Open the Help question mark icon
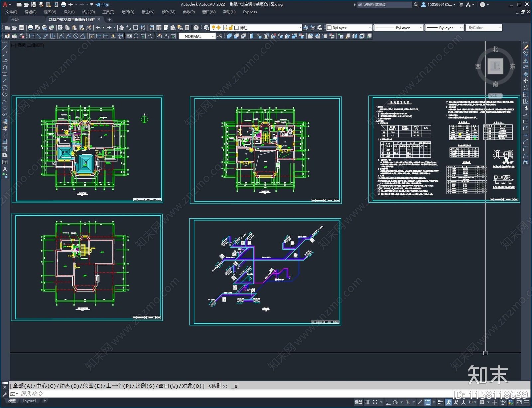This screenshot has height=408, width=532. tap(196, 28)
